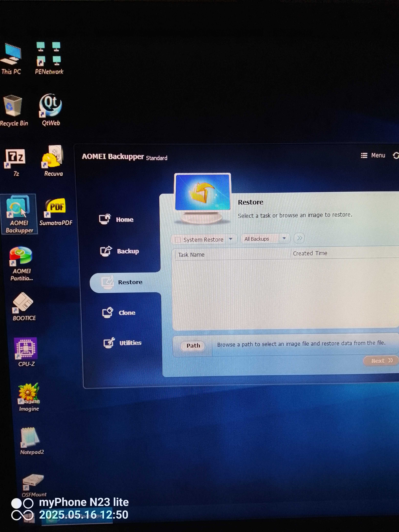
Task: Launch the QtWeb browser icon
Action: pyautogui.click(x=51, y=110)
